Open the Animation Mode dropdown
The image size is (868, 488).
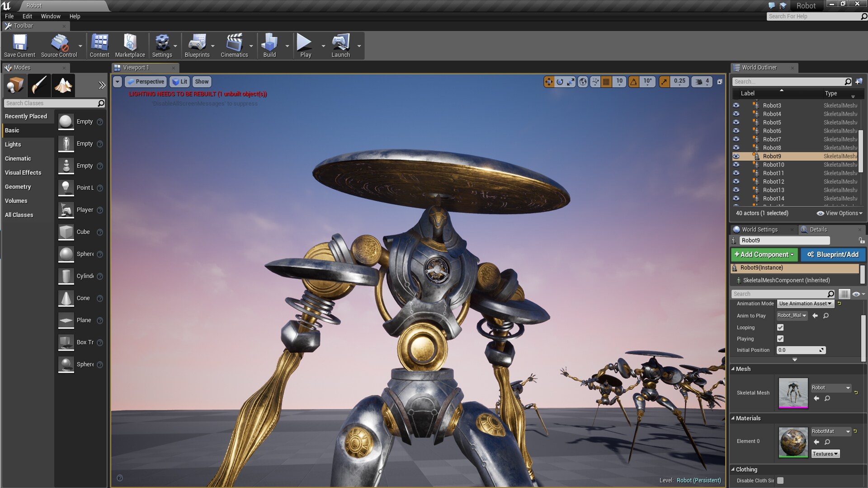pyautogui.click(x=805, y=304)
